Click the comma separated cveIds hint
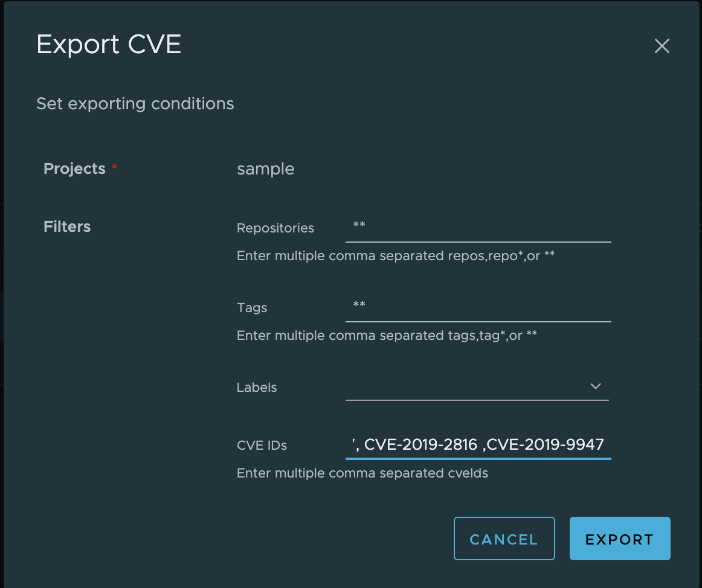 click(362, 473)
